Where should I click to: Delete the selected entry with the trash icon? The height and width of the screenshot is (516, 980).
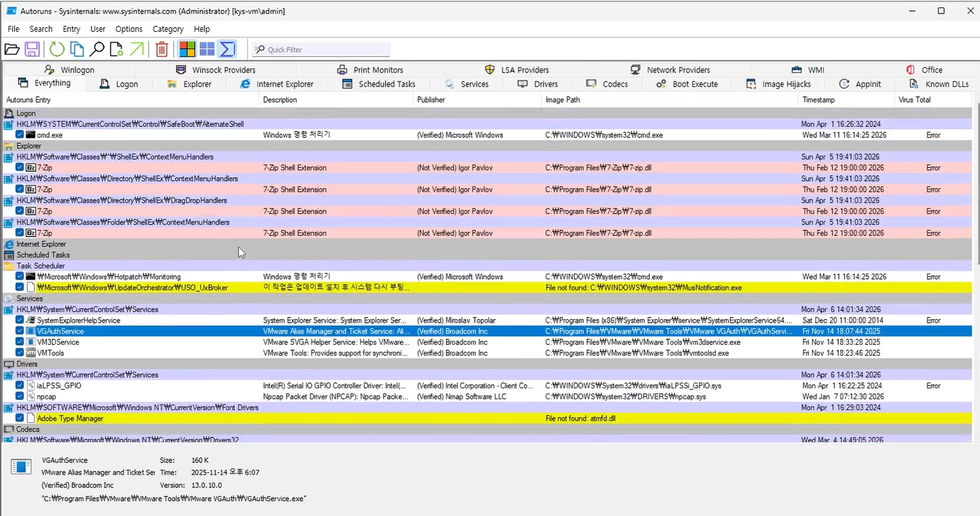(162, 49)
